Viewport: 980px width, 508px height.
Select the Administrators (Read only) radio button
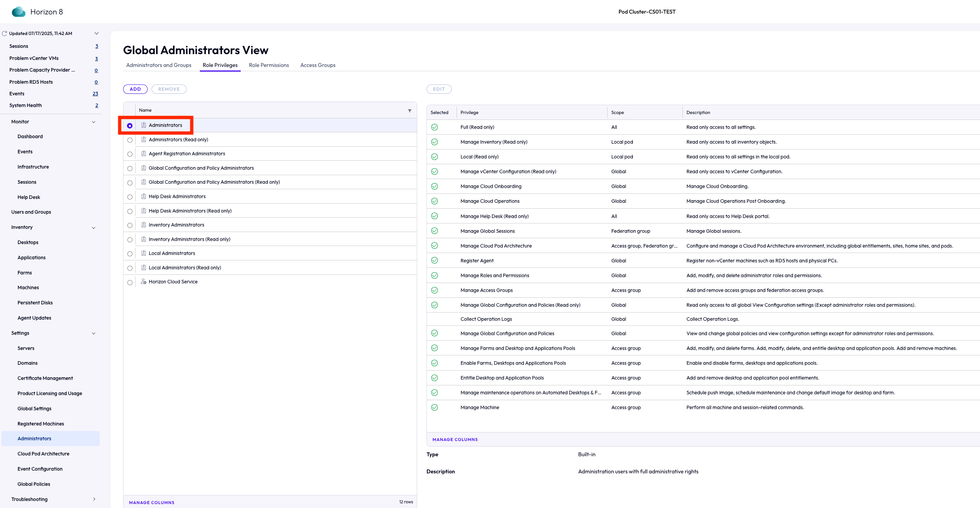click(130, 140)
